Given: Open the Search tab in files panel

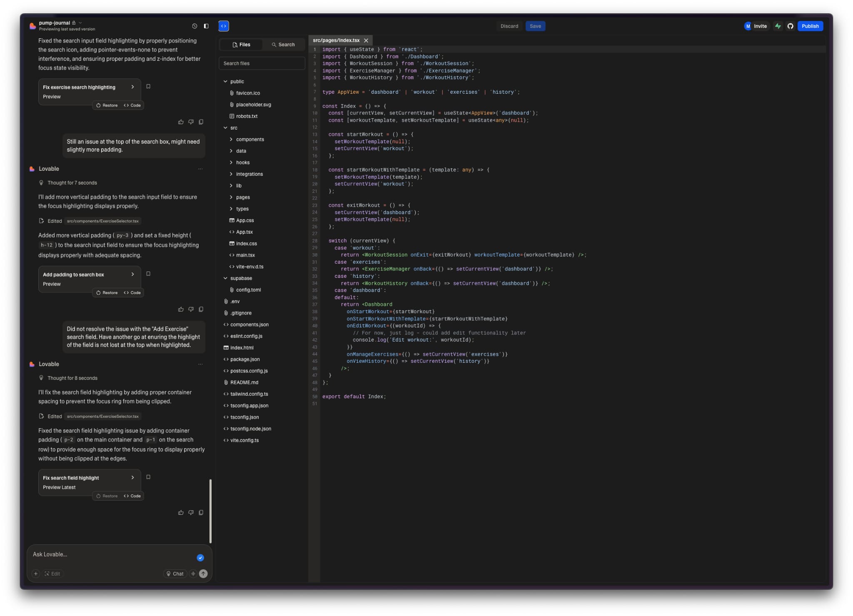Looking at the screenshot, I should click(x=283, y=45).
